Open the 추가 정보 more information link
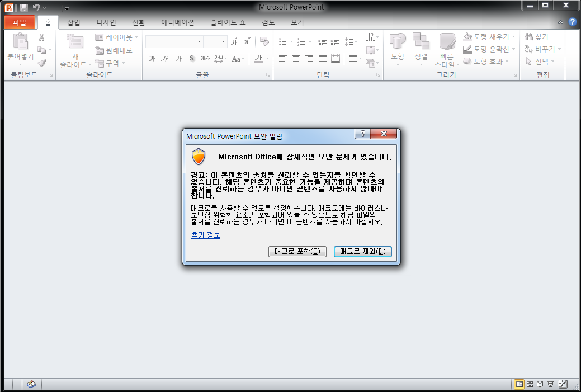Image resolution: width=581 pixels, height=392 pixels. pos(206,235)
